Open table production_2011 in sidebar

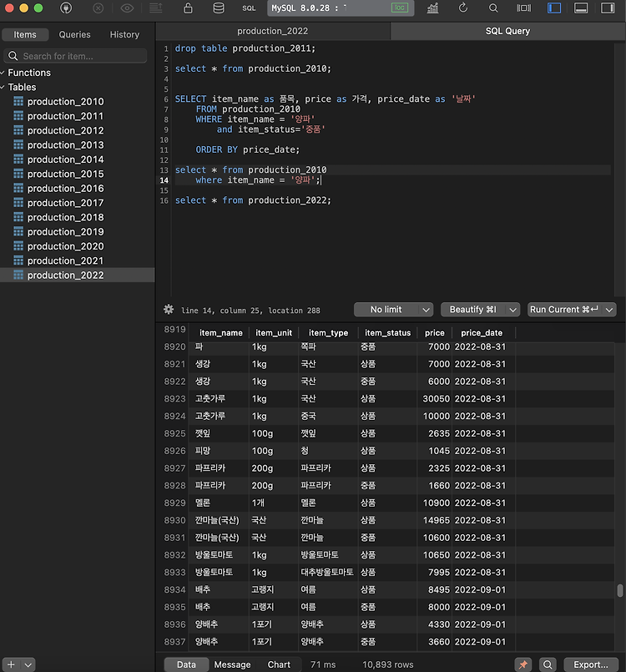(65, 116)
